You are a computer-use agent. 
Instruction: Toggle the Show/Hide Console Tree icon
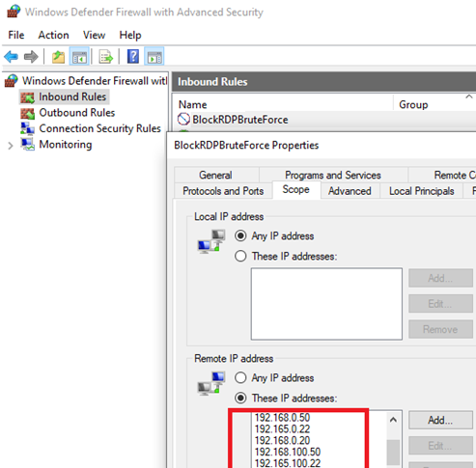pyautogui.click(x=79, y=57)
